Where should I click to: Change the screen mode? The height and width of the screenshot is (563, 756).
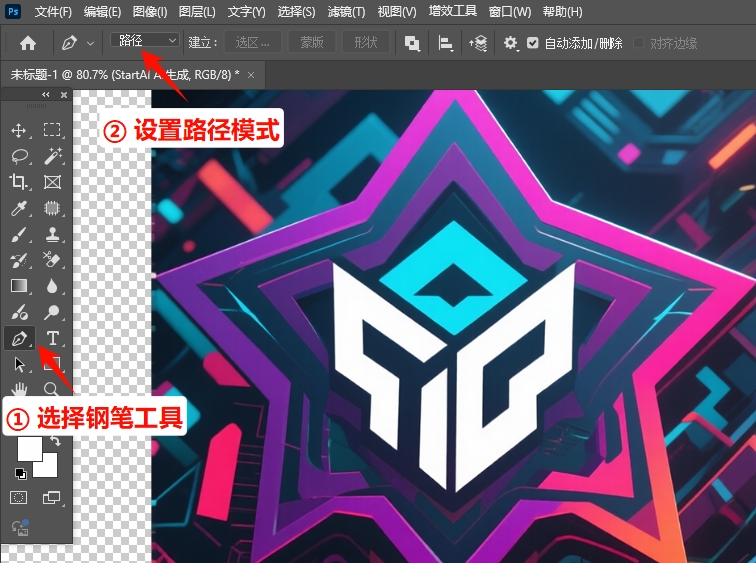pyautogui.click(x=51, y=497)
